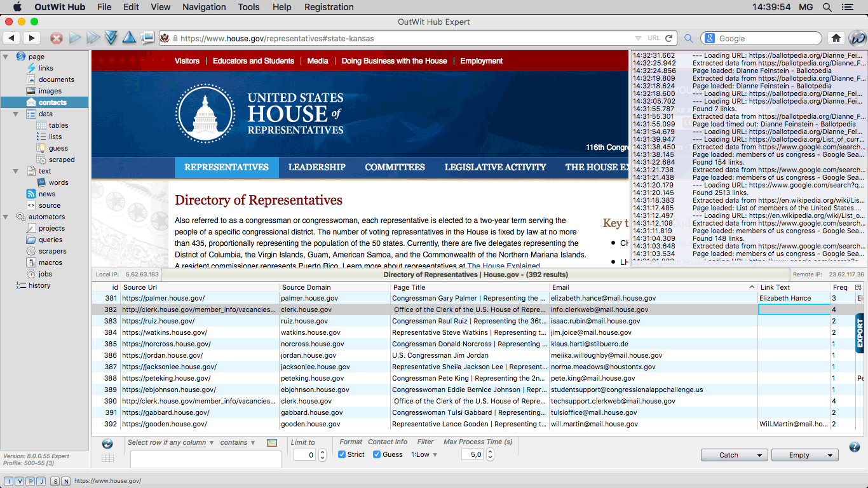Click the macOS Spotlight search icon

coord(827,7)
